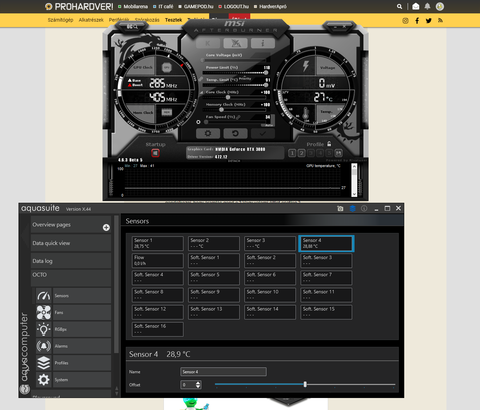The height and width of the screenshot is (410, 480).
Task: Select the Soft. Sensor 5 tile
Action: 214,278
